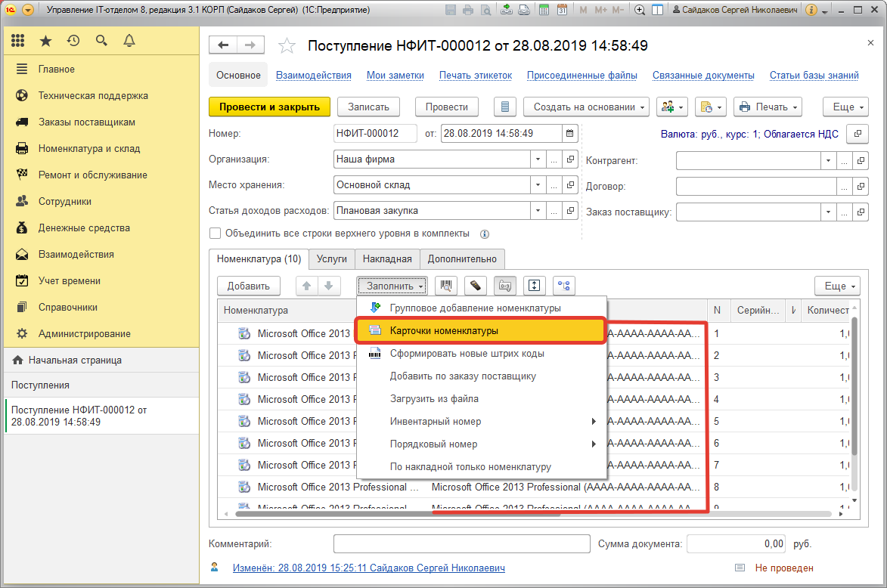Switch to the Накладная tab
887x588 pixels.
[x=387, y=259]
